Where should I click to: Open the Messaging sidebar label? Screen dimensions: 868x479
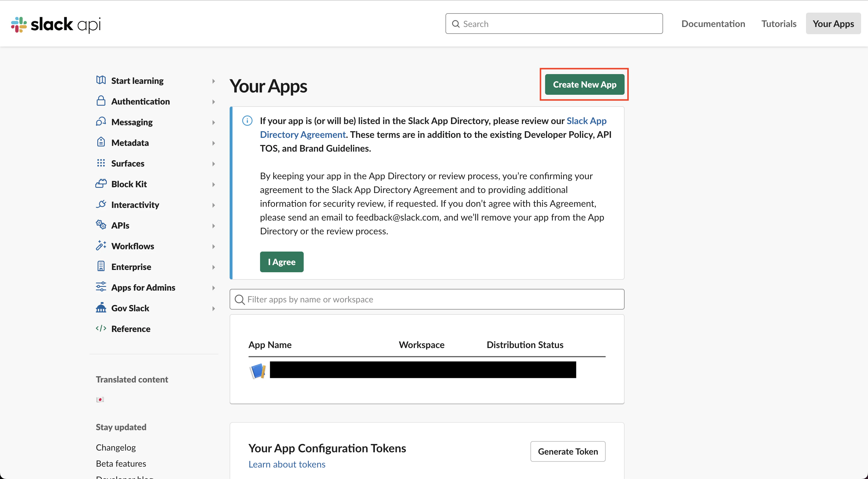pos(132,122)
